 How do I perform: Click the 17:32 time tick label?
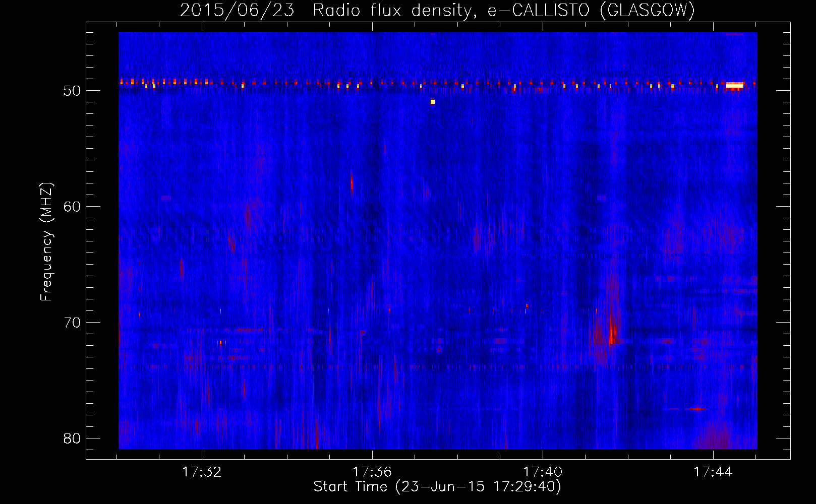tap(202, 472)
